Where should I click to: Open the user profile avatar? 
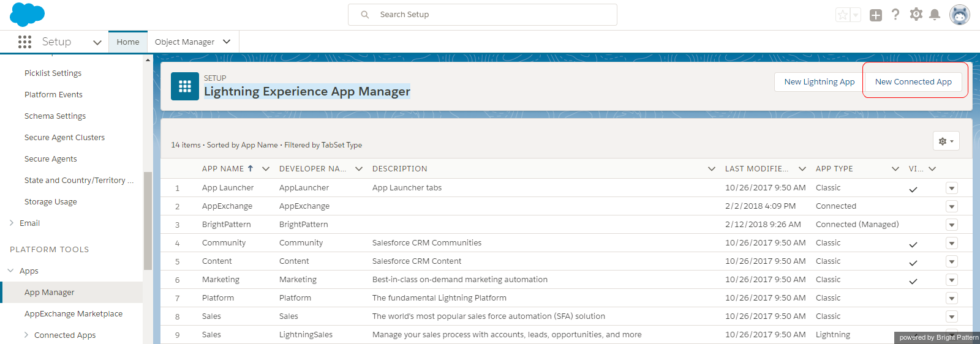click(960, 15)
